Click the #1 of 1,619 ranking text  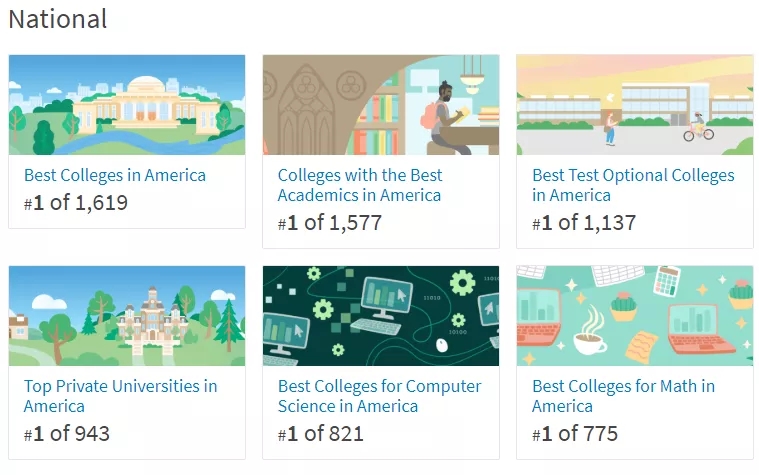tap(76, 203)
